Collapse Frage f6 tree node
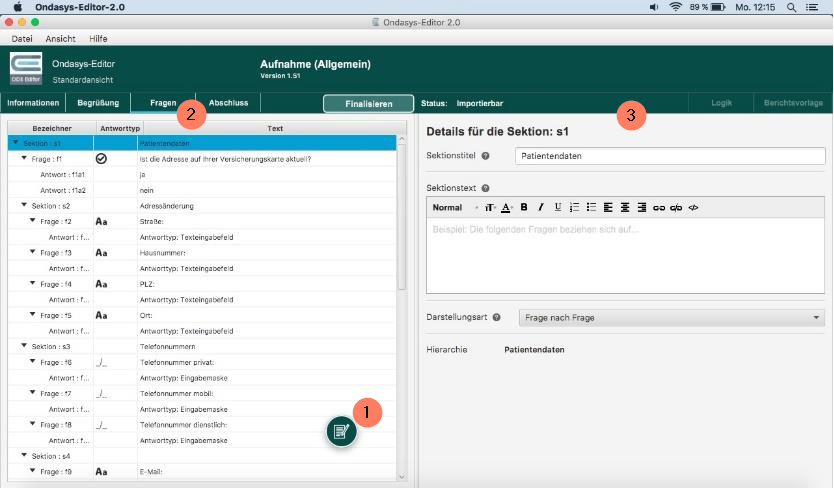 (x=32, y=361)
